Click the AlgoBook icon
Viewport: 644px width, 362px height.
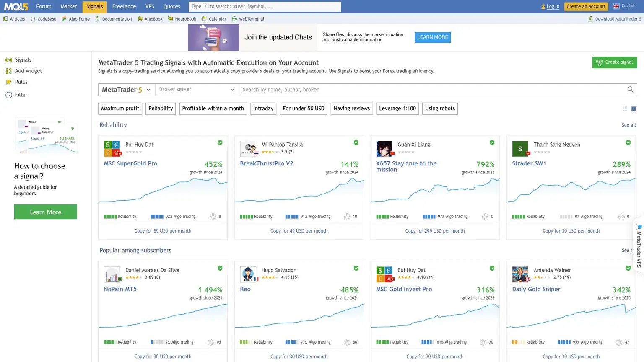(x=140, y=19)
